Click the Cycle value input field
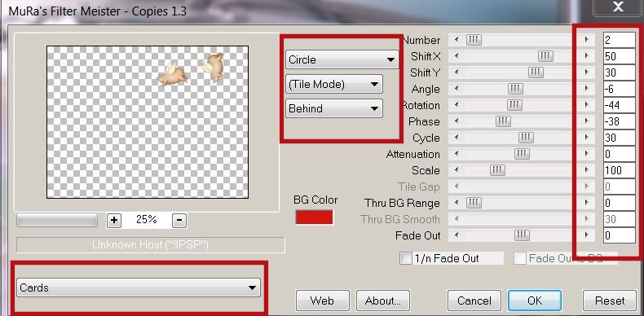The height and width of the screenshot is (316, 644). (x=619, y=138)
